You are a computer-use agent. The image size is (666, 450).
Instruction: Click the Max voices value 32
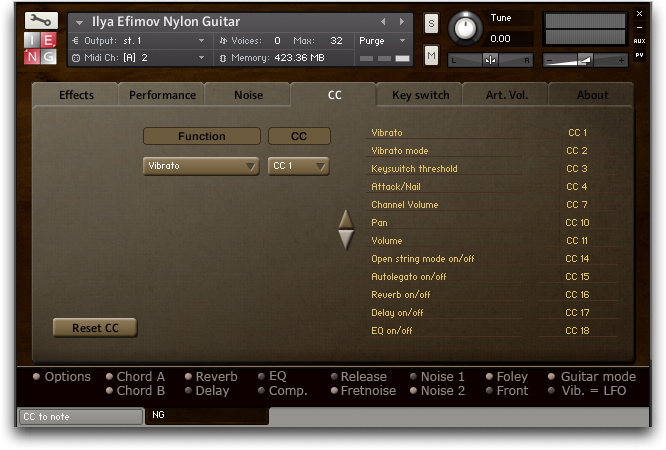pos(336,41)
